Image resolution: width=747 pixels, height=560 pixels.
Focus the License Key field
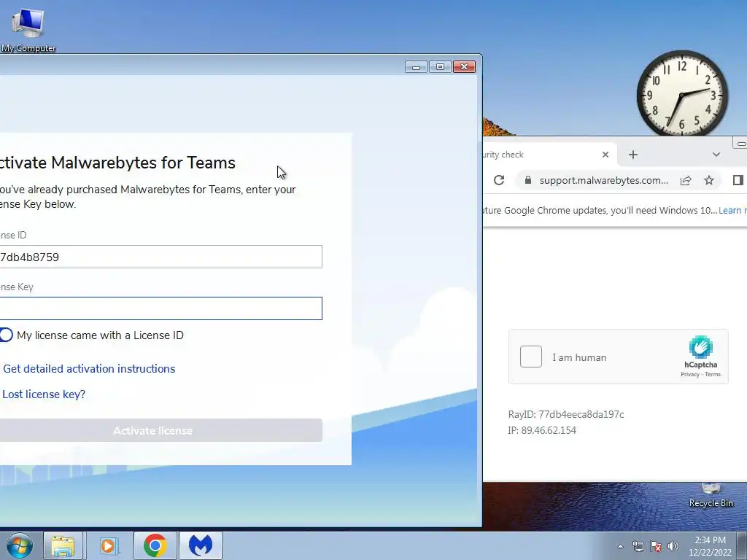(x=160, y=308)
